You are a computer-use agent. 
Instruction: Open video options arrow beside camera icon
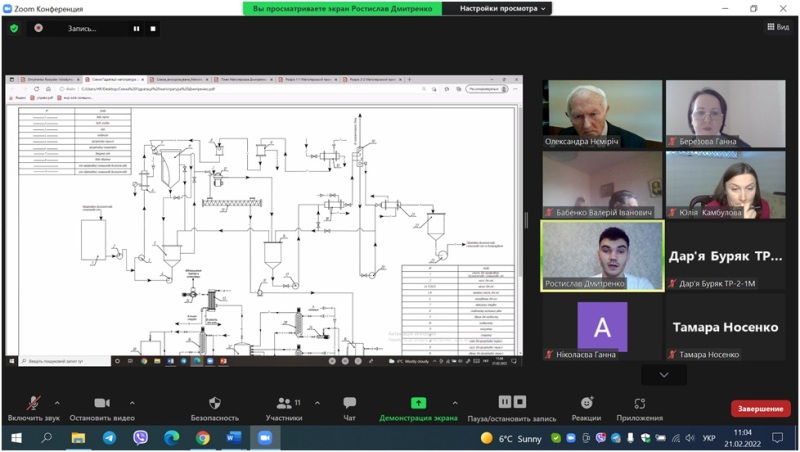[132, 403]
